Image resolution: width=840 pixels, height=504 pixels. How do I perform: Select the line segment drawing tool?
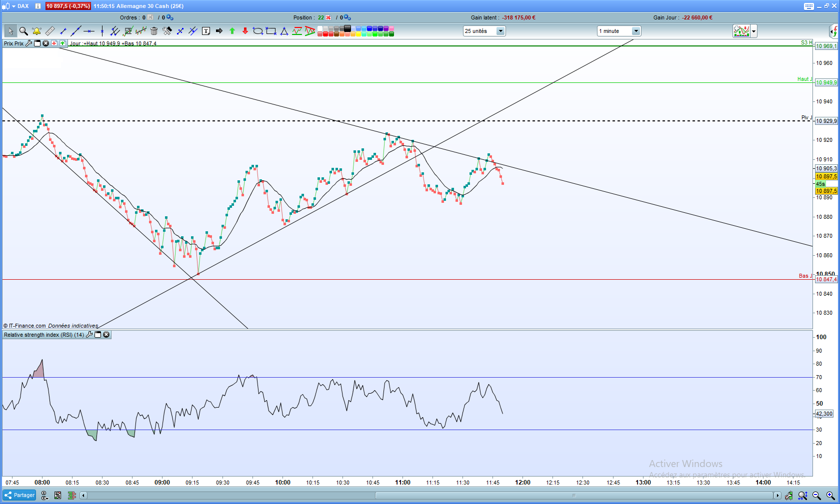click(x=63, y=31)
